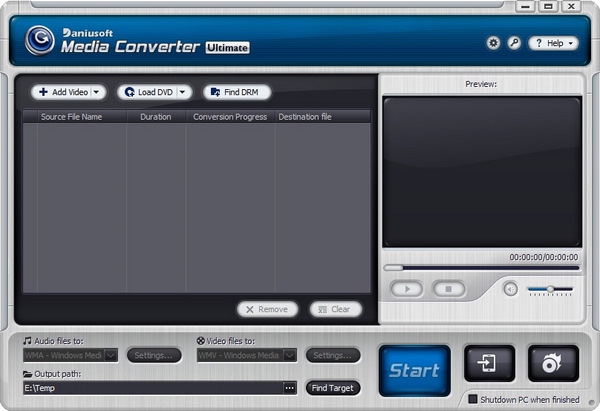600x411 pixels.
Task: Click the big Start button
Action: tap(414, 370)
